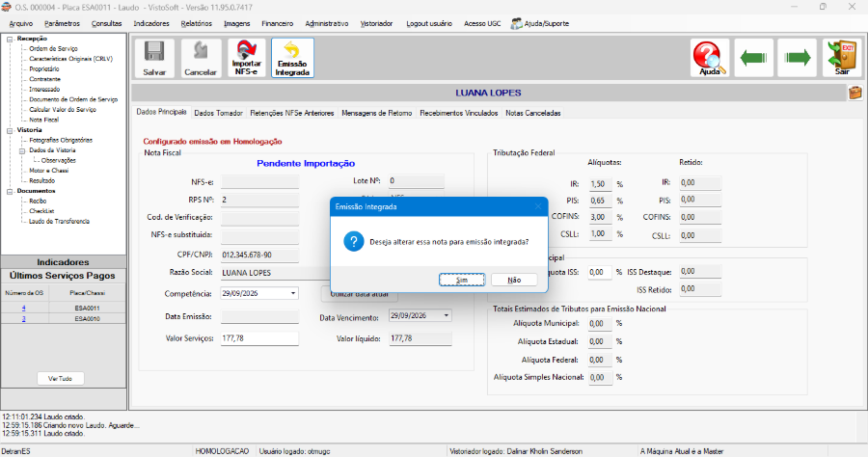Open the Administrativo menu
Viewport: 868px width, 457px height.
(327, 24)
